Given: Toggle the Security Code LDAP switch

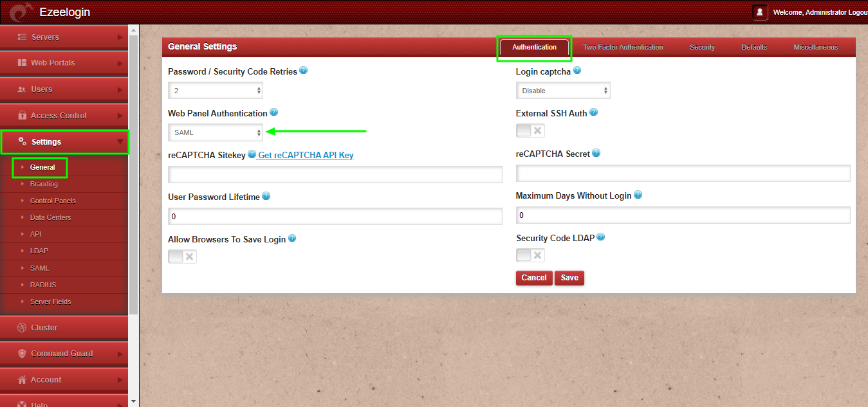Looking at the screenshot, I should click(530, 255).
